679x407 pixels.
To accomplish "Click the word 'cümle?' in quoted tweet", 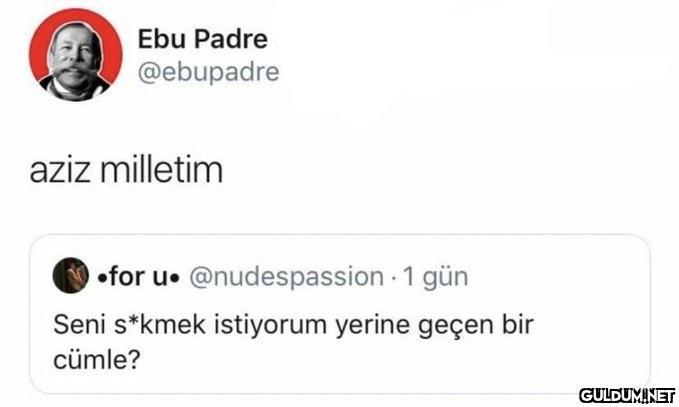I will 96,358.
